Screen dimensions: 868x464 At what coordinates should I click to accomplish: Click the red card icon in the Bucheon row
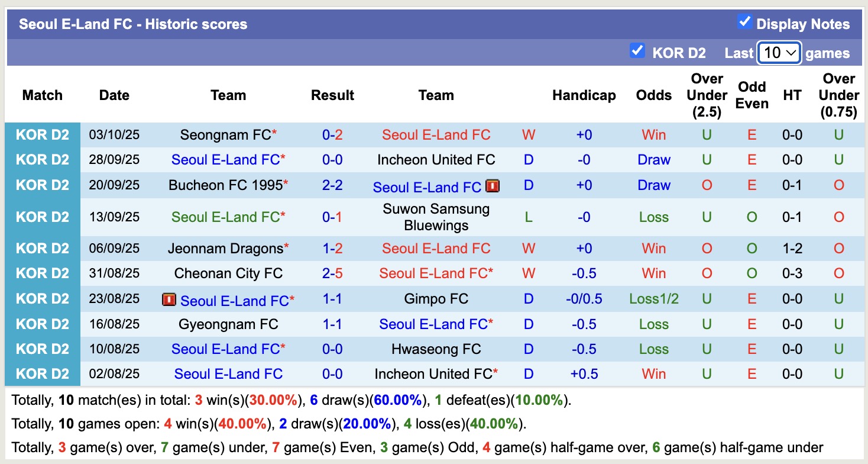tap(493, 186)
